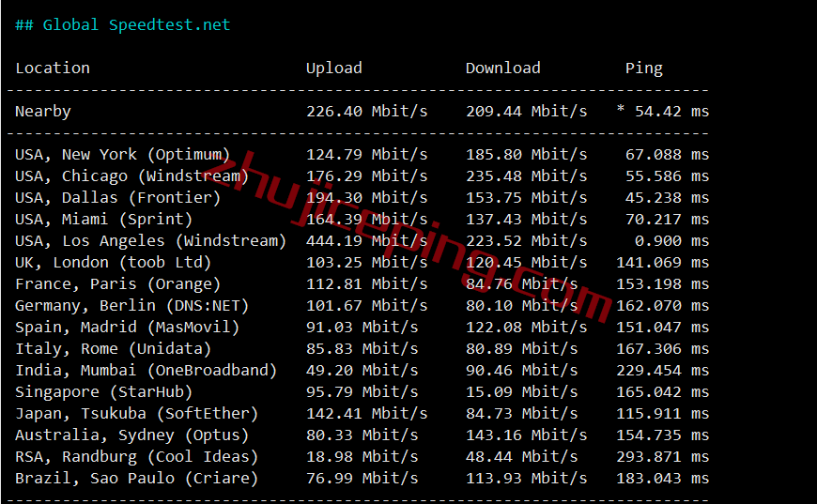This screenshot has height=504, width=817.
Task: Click the India, Mumbai (OneBroadband) entry
Action: coord(146,370)
